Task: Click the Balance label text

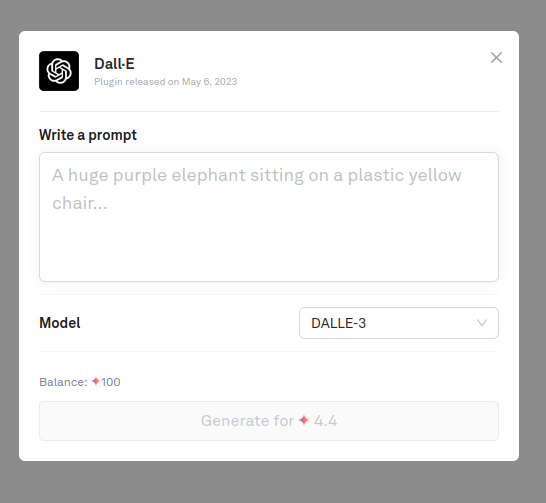Action: tap(63, 382)
